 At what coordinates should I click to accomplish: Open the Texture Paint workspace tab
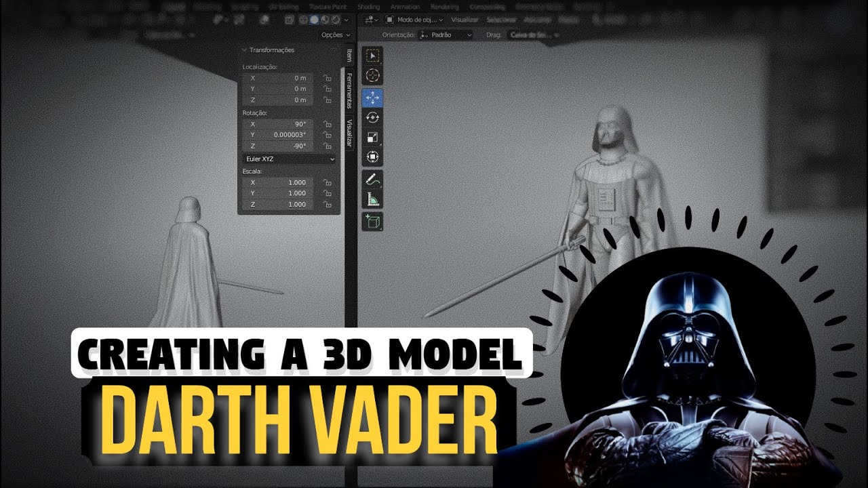coord(328,7)
